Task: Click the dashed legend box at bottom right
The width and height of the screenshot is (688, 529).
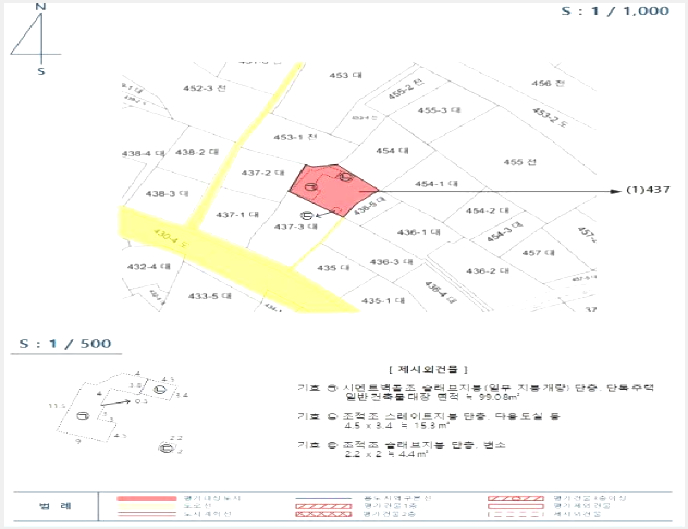Action: tap(516, 514)
